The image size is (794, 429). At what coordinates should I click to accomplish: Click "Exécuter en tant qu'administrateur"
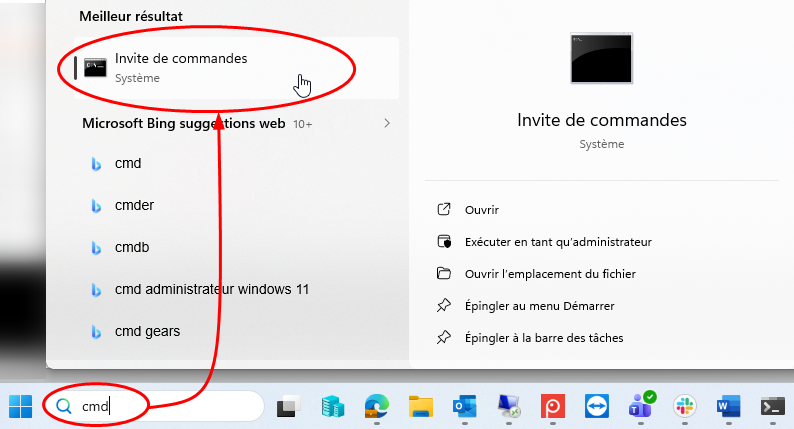pyautogui.click(x=558, y=242)
